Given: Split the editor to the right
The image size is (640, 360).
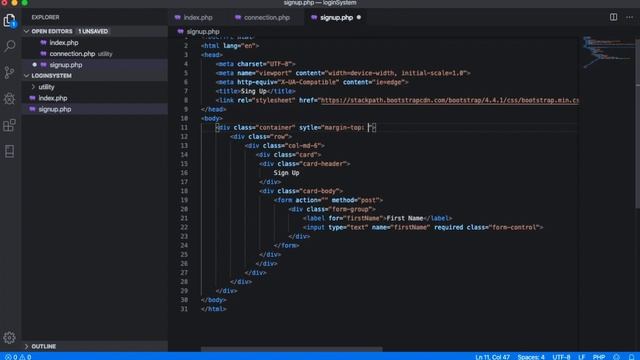Looking at the screenshot, I should 613,17.
